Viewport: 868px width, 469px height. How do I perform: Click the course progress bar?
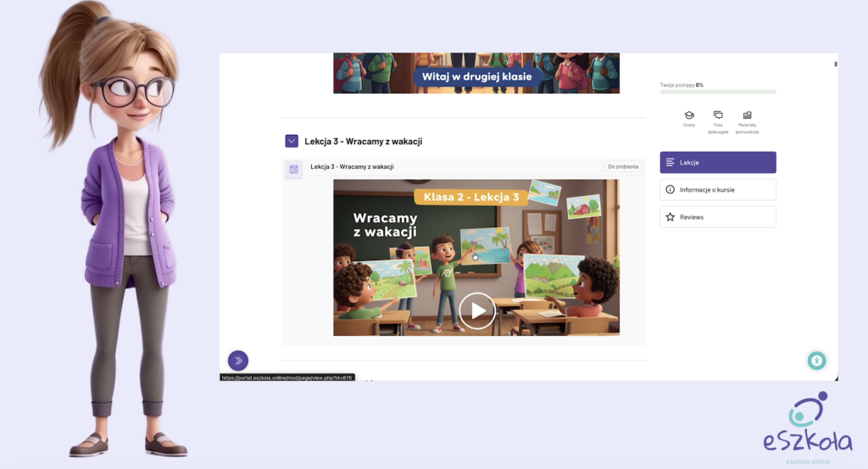[x=718, y=92]
